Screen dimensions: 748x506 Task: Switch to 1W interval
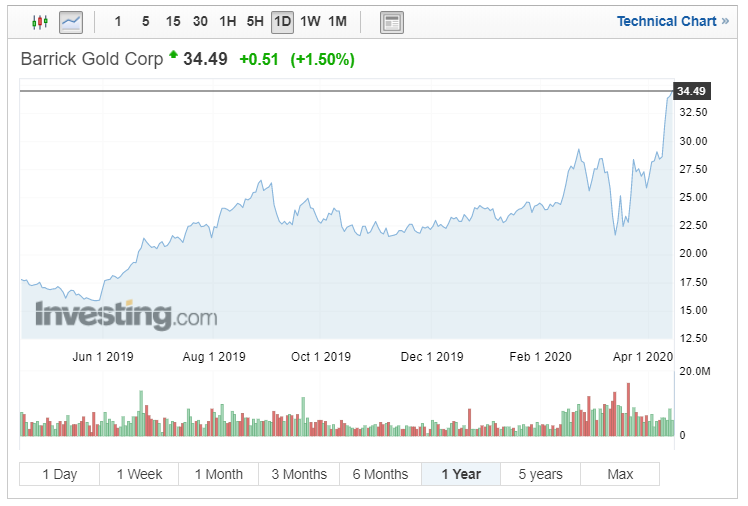coord(310,21)
